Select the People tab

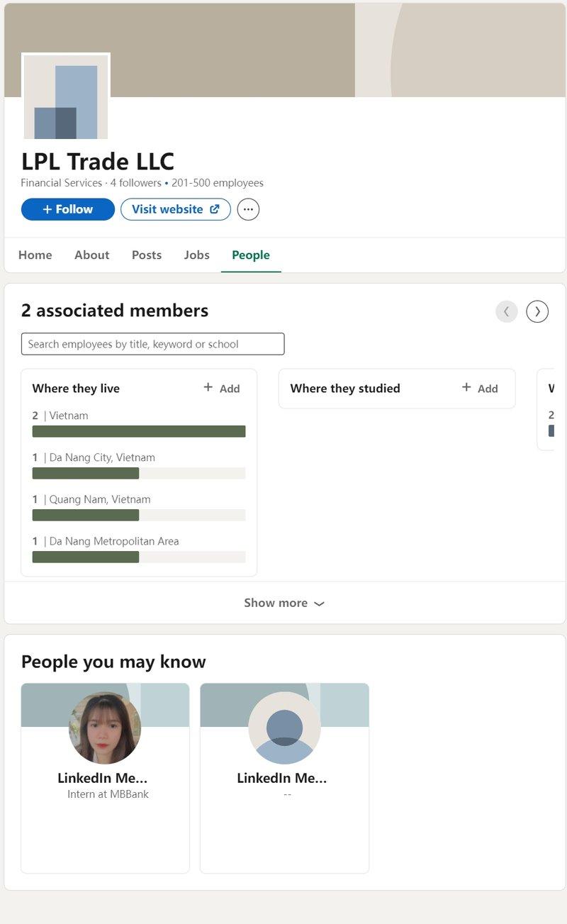point(251,255)
